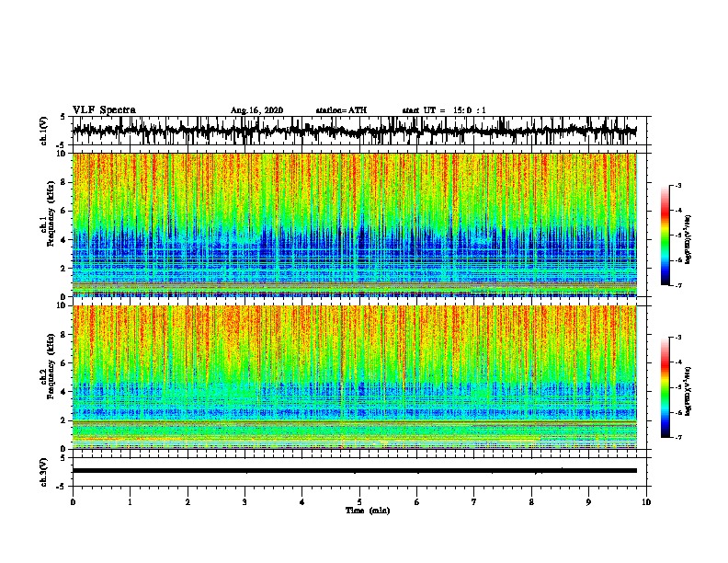Click the ch.1 upper color scale bar
This screenshot has height=563, width=728.
pos(665,236)
